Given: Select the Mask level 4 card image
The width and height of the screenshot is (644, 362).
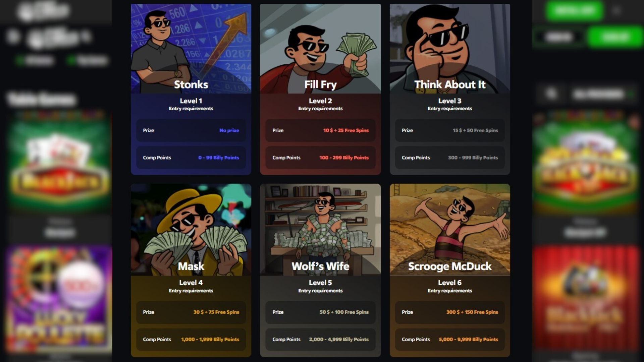Looking at the screenshot, I should pyautogui.click(x=191, y=230).
